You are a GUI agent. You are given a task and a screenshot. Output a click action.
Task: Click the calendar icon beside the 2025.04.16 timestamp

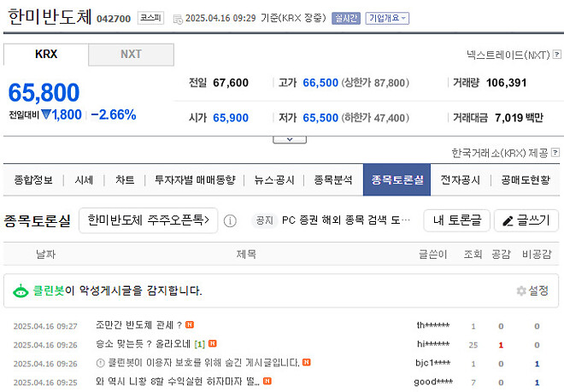[x=178, y=19]
